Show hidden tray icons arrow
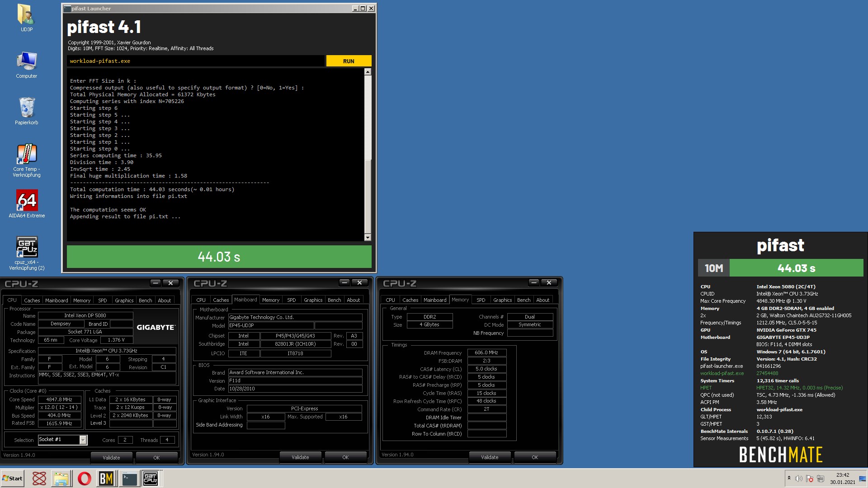Image resolution: width=868 pixels, height=488 pixels. [x=789, y=478]
